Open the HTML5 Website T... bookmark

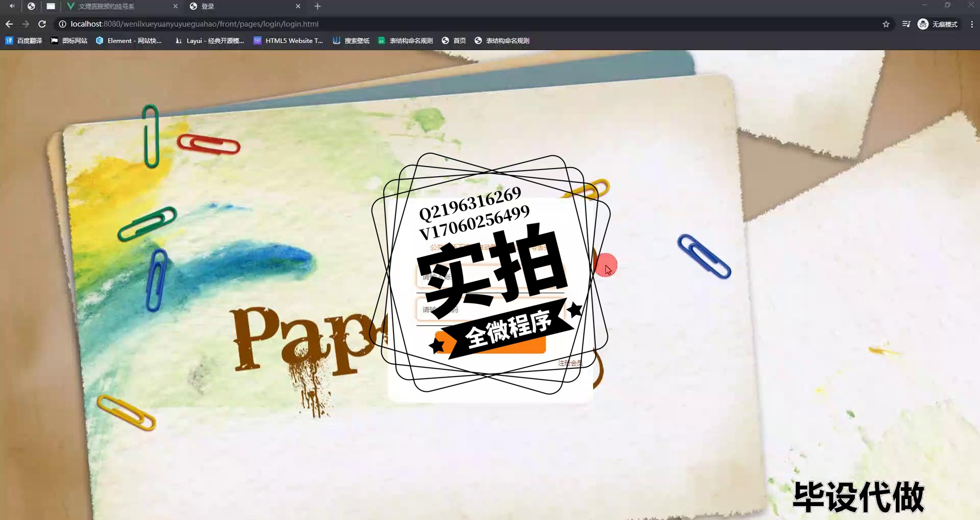(x=288, y=40)
